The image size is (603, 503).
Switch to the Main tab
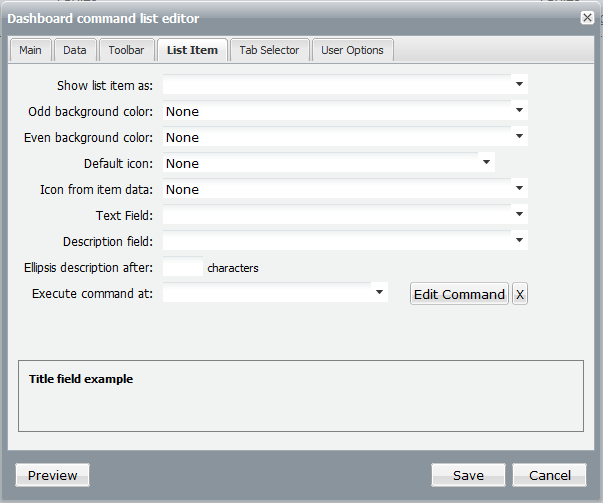click(30, 50)
